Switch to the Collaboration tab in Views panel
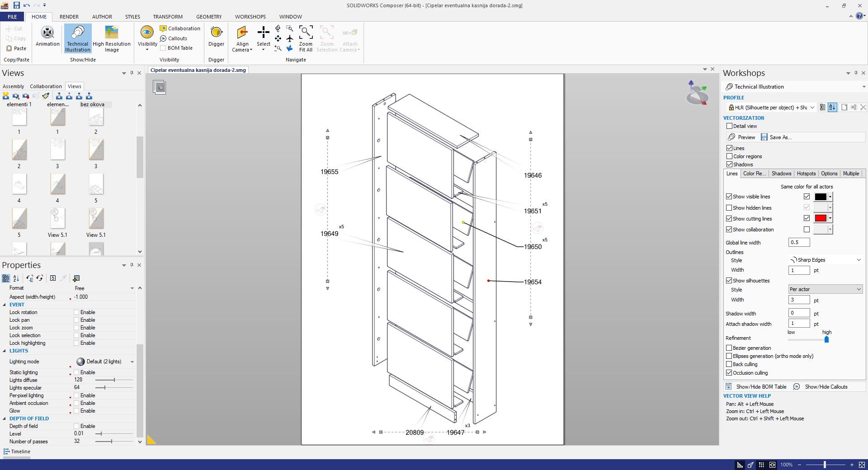 pyautogui.click(x=45, y=86)
